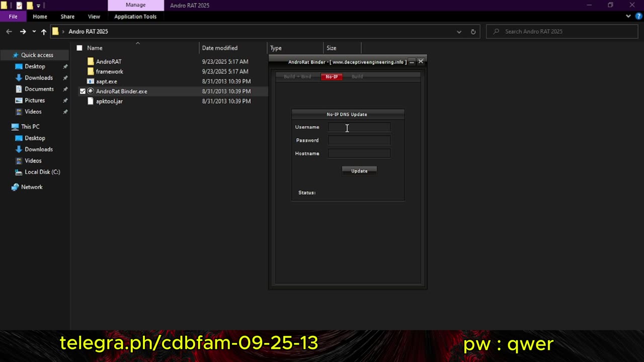
Task: Click the Local Disk (C:) drive icon
Action: coord(19,172)
